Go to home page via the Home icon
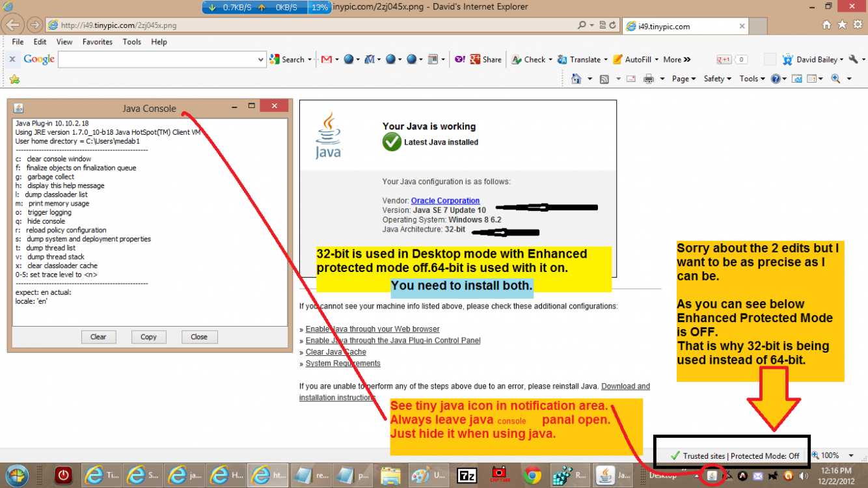Screen dimensions: 868x488 [576, 78]
